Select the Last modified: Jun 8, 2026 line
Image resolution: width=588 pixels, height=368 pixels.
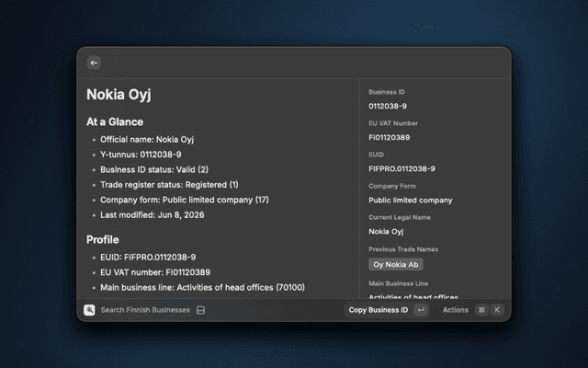(x=153, y=215)
